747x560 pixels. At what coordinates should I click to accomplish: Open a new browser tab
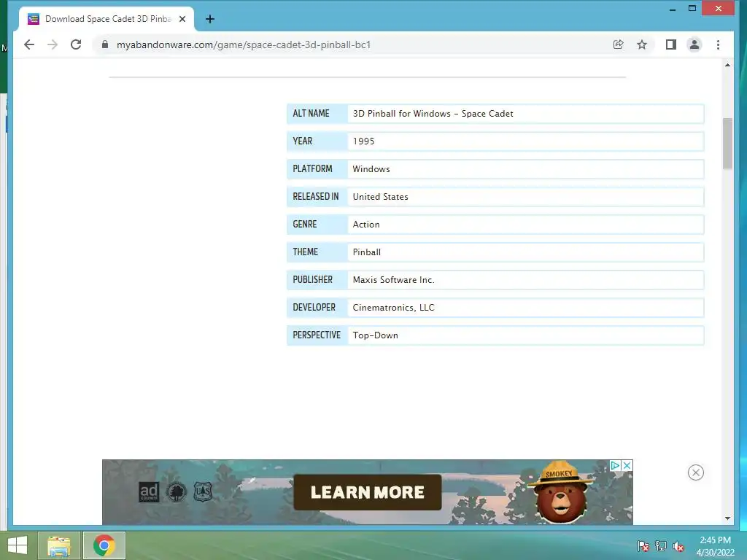pyautogui.click(x=209, y=19)
